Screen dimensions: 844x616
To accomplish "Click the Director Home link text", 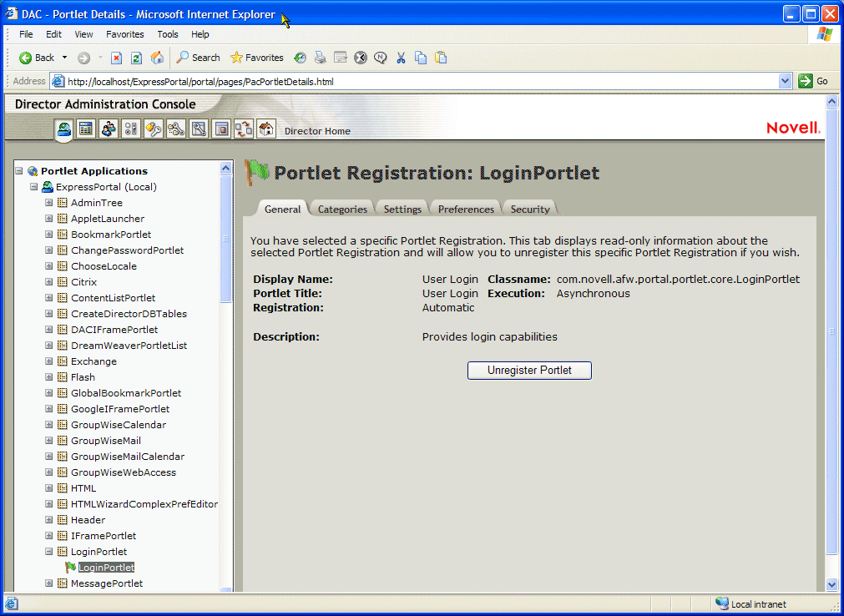I will [317, 131].
